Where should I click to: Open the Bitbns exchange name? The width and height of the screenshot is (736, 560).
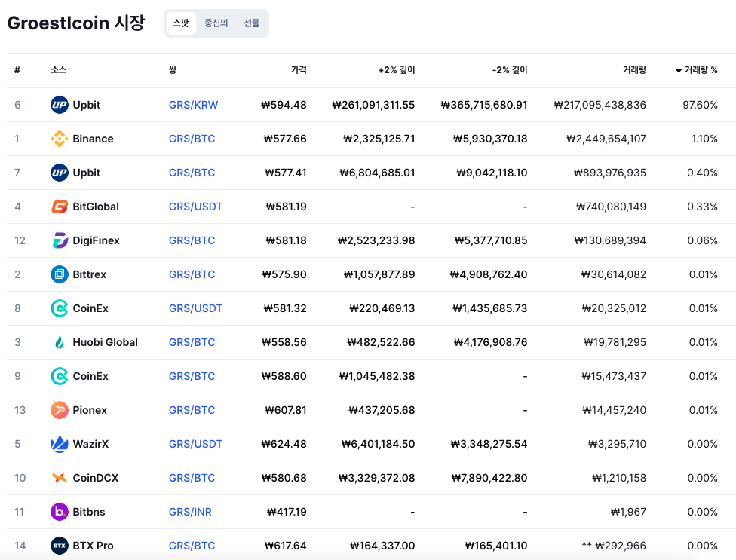(89, 512)
